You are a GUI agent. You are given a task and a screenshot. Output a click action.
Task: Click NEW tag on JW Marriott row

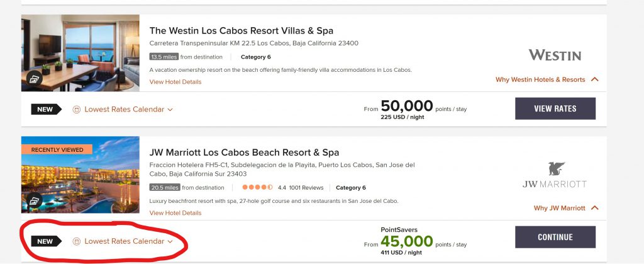45,241
